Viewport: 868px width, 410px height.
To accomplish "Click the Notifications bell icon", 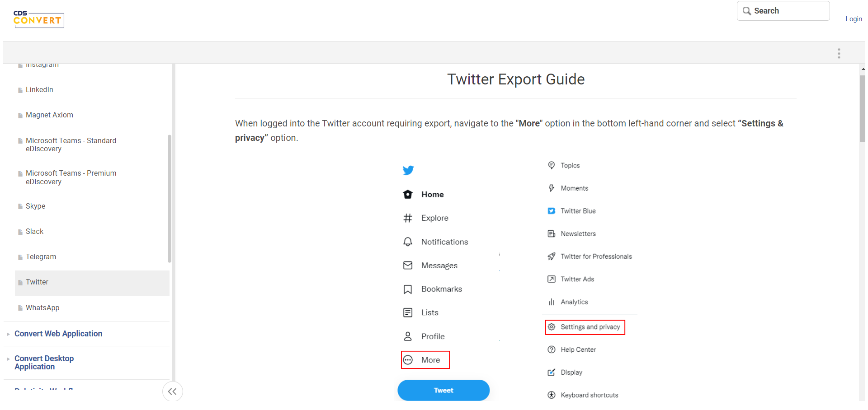I will [x=408, y=242].
